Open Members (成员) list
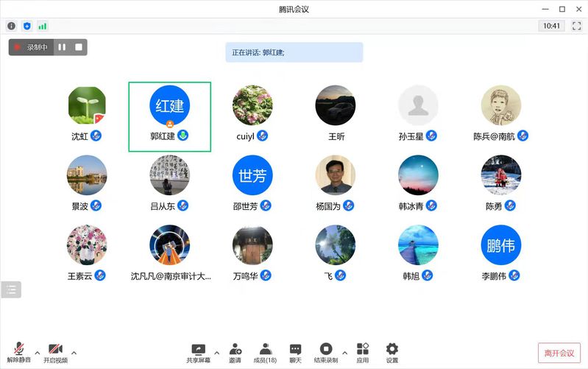 [x=265, y=351]
